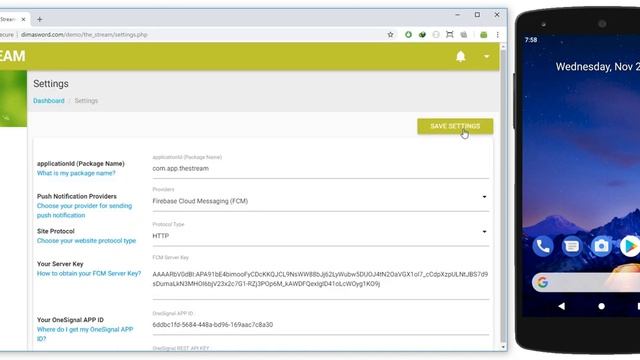This screenshot has height=360, width=640.
Task: Open 'Choose your website protocol type' link
Action: coord(86,240)
